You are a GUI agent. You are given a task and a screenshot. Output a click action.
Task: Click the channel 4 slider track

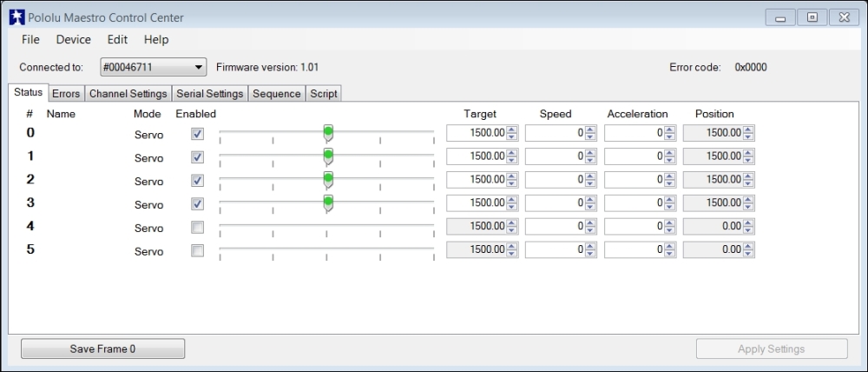pos(326,226)
